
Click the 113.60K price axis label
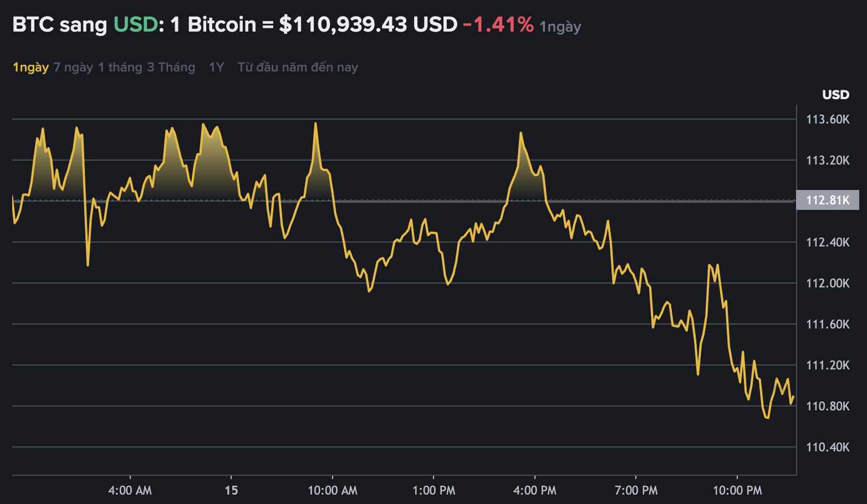coord(827,120)
